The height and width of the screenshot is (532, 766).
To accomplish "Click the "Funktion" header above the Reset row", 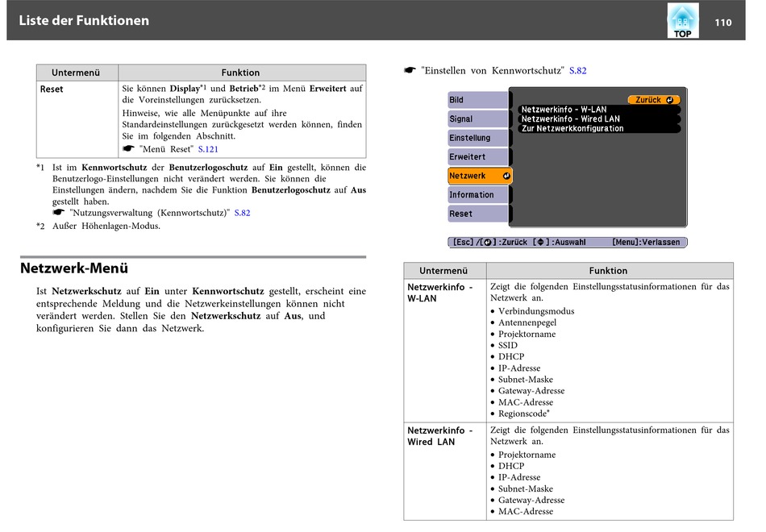I will [x=240, y=73].
